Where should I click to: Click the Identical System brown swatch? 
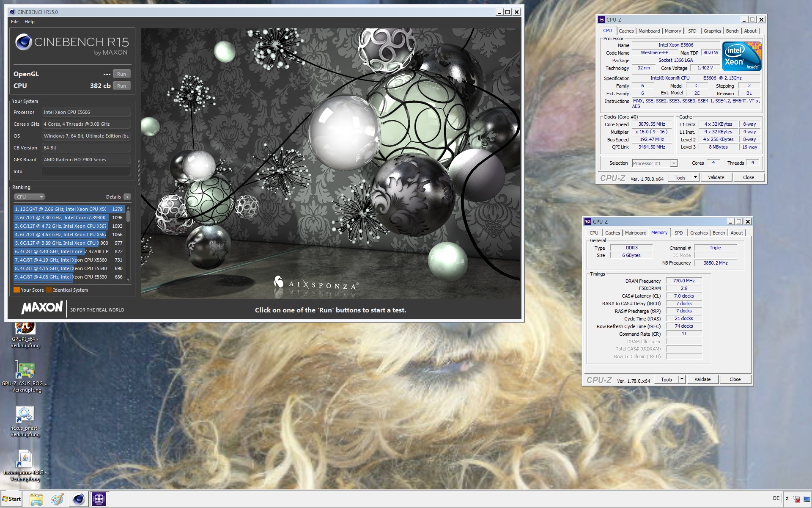[x=49, y=290]
